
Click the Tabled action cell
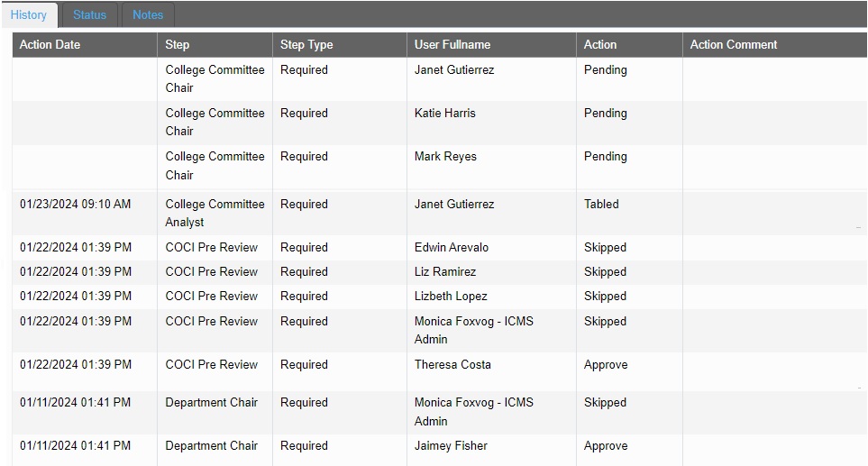coord(629,213)
